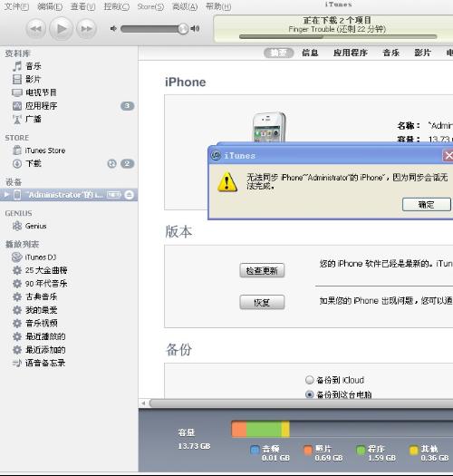The height and width of the screenshot is (476, 453).
Task: Click the Play button in the toolbar
Action: coord(62,29)
